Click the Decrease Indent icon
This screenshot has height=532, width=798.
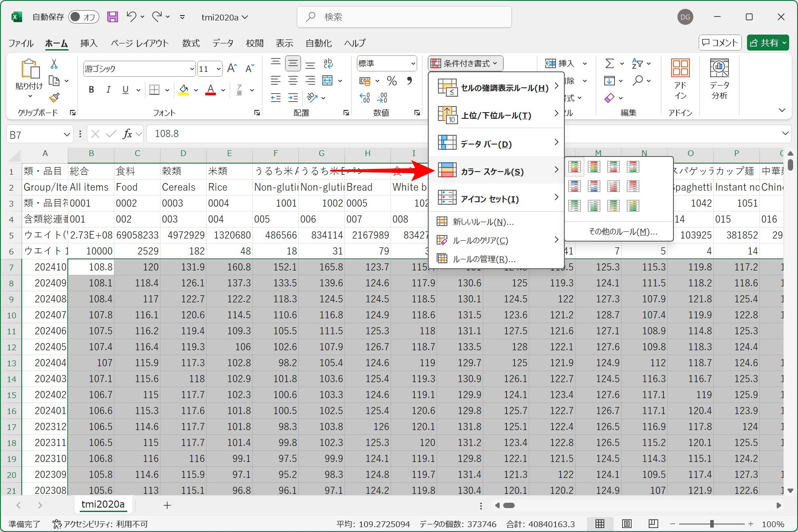[x=276, y=98]
